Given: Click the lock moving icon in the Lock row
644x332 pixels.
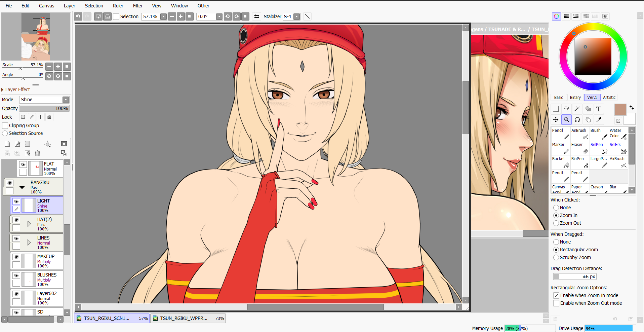Looking at the screenshot, I should pyautogui.click(x=41, y=117).
